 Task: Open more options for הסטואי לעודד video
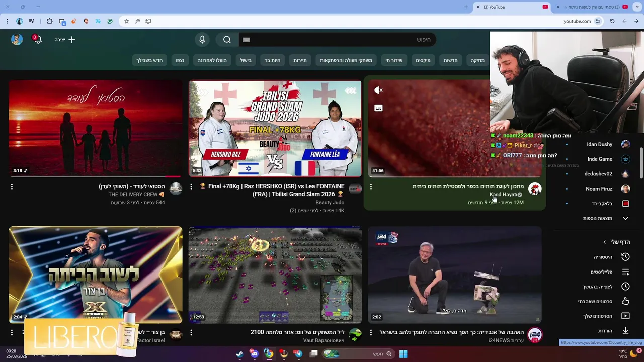coord(12,187)
